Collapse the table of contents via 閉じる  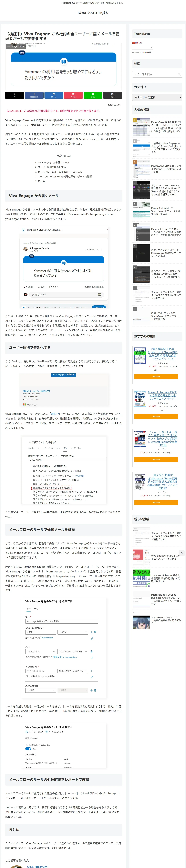coord(66,156)
